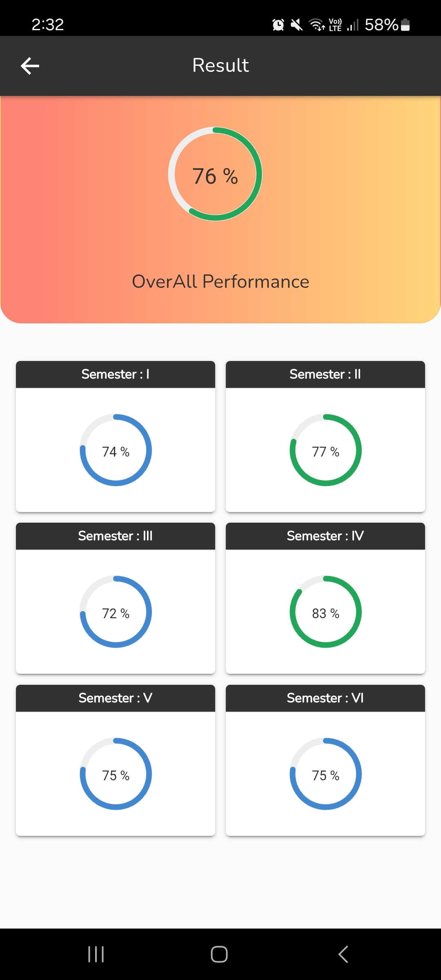
Task: Select the Semester : IV card header
Action: coord(325,536)
